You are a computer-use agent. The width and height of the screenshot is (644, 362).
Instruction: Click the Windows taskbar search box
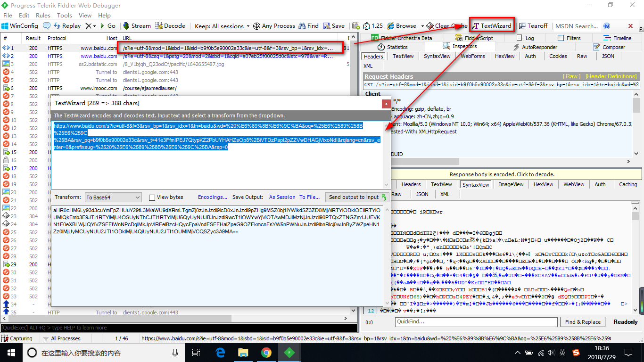103,353
